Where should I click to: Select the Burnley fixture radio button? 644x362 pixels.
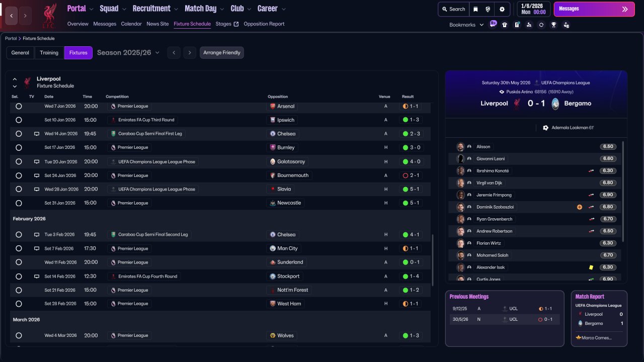click(x=19, y=148)
